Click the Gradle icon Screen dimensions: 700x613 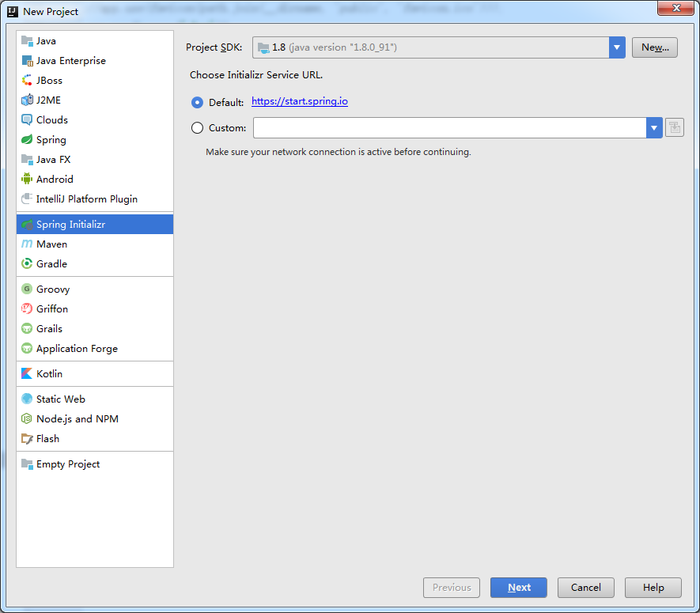[x=27, y=263]
